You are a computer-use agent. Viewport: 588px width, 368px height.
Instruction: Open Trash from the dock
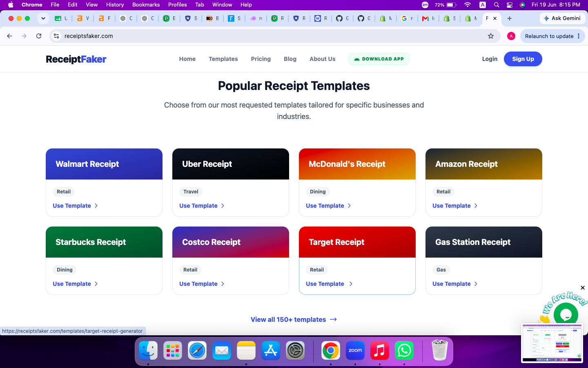pyautogui.click(x=440, y=350)
